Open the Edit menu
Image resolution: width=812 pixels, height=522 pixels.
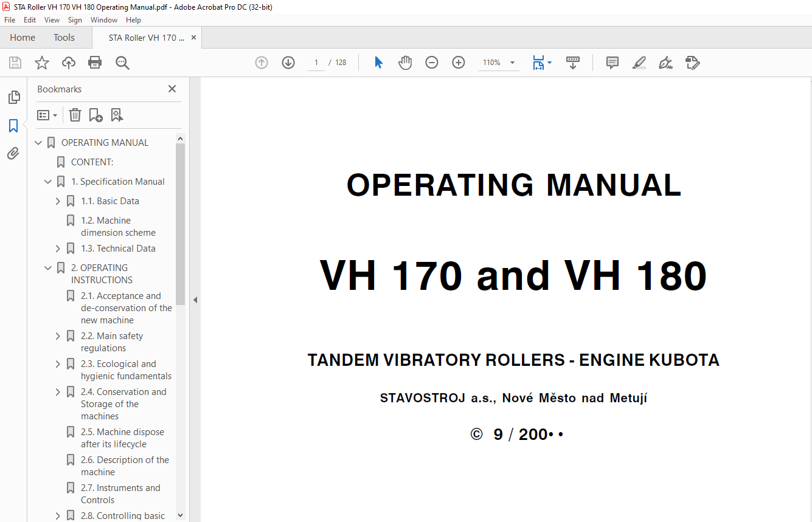[x=30, y=20]
